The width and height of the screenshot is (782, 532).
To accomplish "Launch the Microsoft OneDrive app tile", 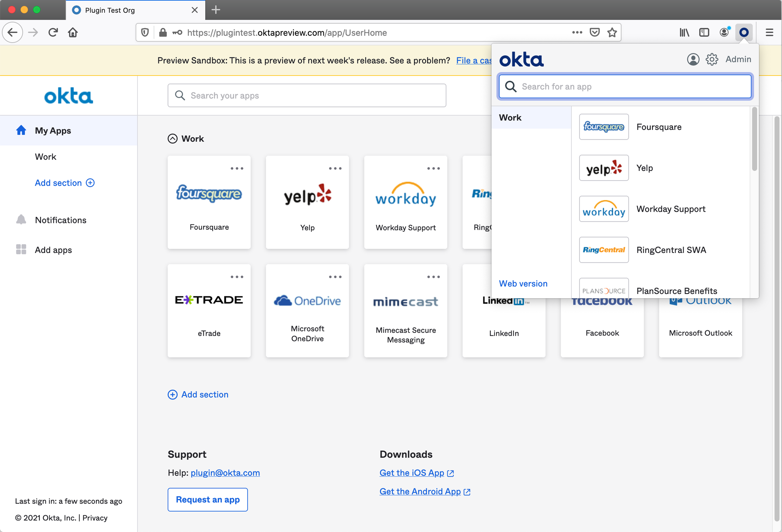I will (307, 311).
